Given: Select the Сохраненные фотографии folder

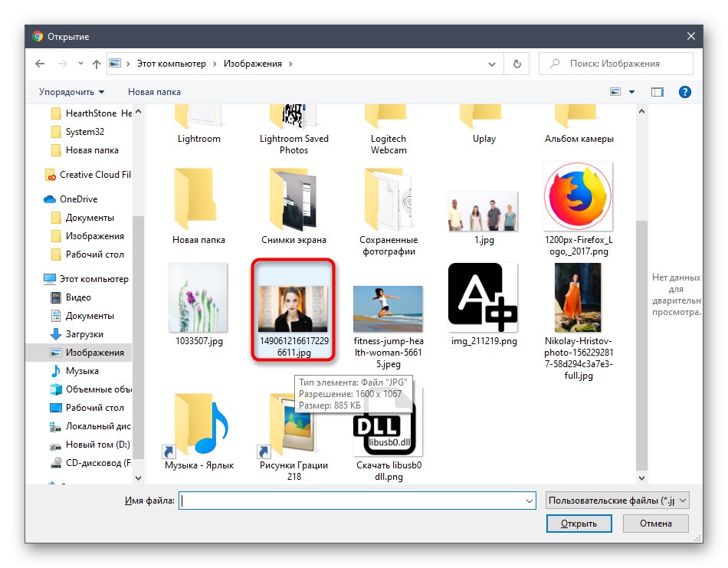Looking at the screenshot, I should pos(389,212).
